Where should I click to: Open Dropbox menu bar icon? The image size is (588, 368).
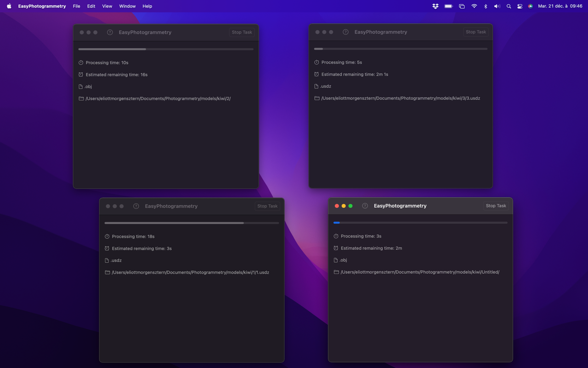(435, 6)
